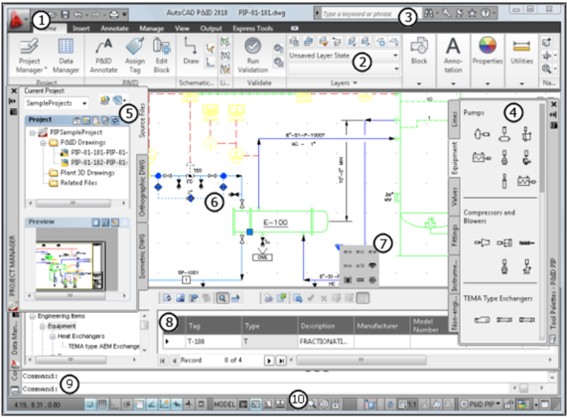The image size is (567, 418).
Task: Choose the Edit Block tool
Action: click(161, 56)
